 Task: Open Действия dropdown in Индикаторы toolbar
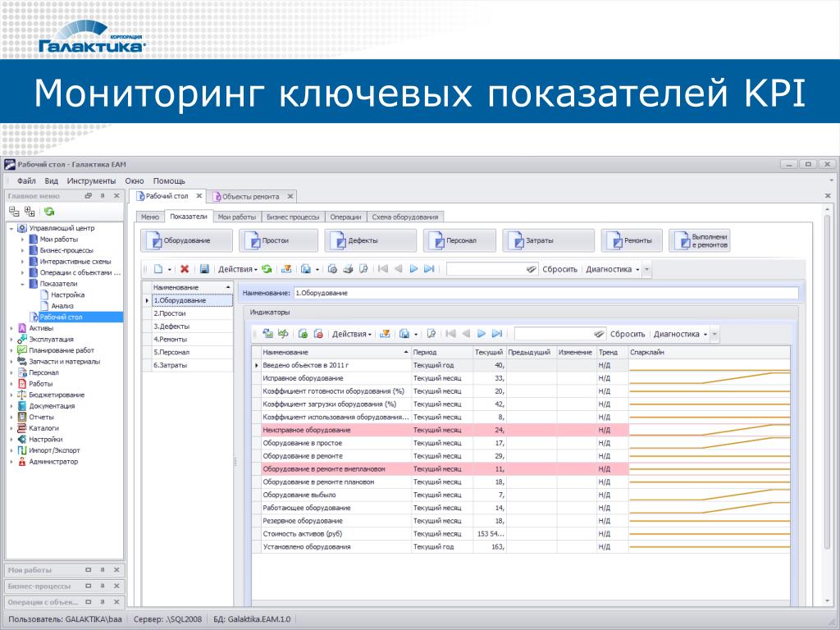351,334
